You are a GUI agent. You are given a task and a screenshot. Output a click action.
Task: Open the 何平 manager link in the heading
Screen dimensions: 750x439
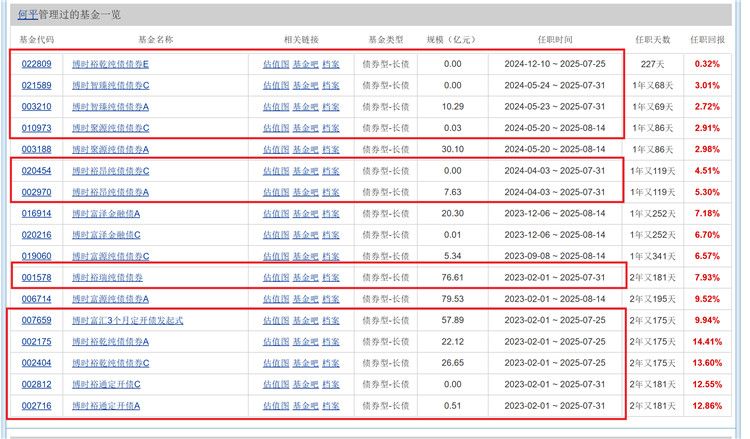[x=27, y=14]
